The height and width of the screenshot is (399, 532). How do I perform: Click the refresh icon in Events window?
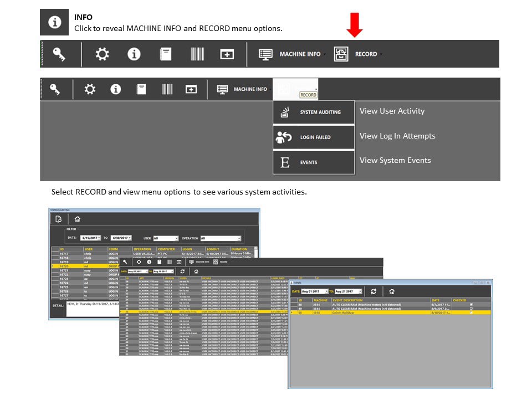coord(374,291)
